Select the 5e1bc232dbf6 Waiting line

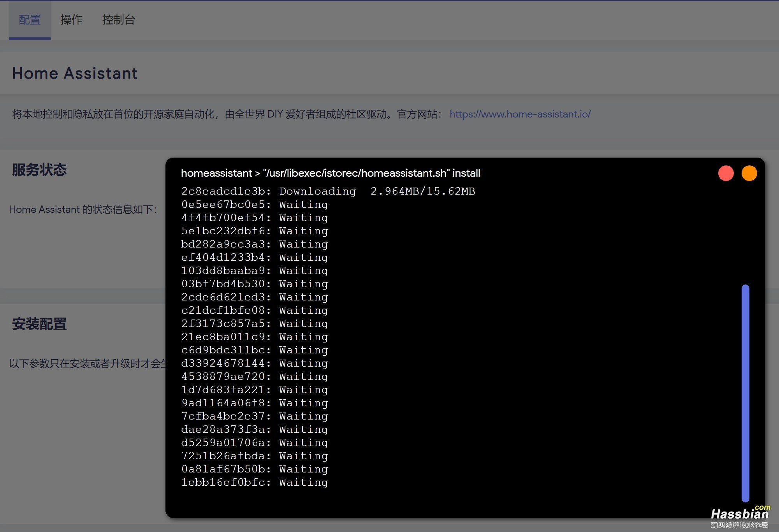(x=255, y=231)
